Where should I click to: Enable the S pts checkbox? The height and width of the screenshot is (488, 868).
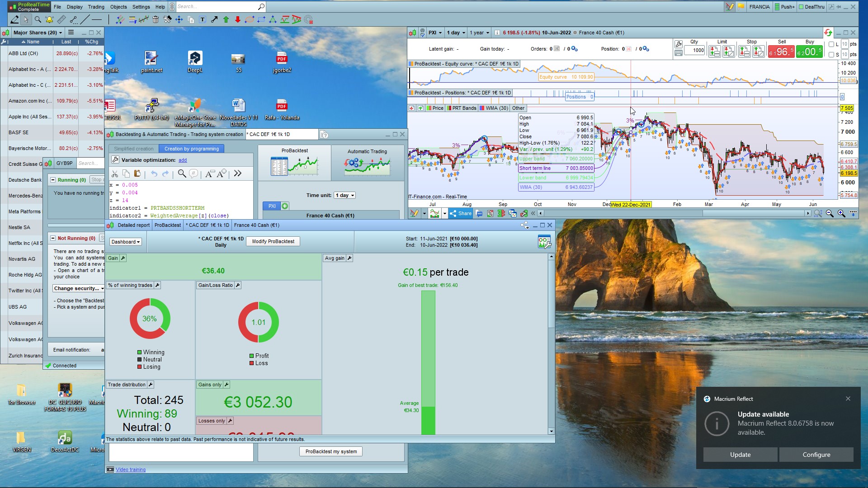click(831, 55)
